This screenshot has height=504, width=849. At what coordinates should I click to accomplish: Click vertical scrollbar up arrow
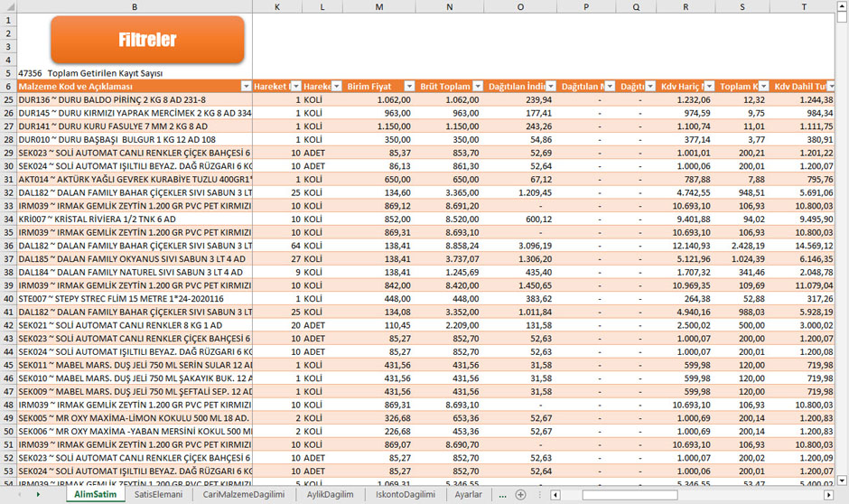click(842, 6)
